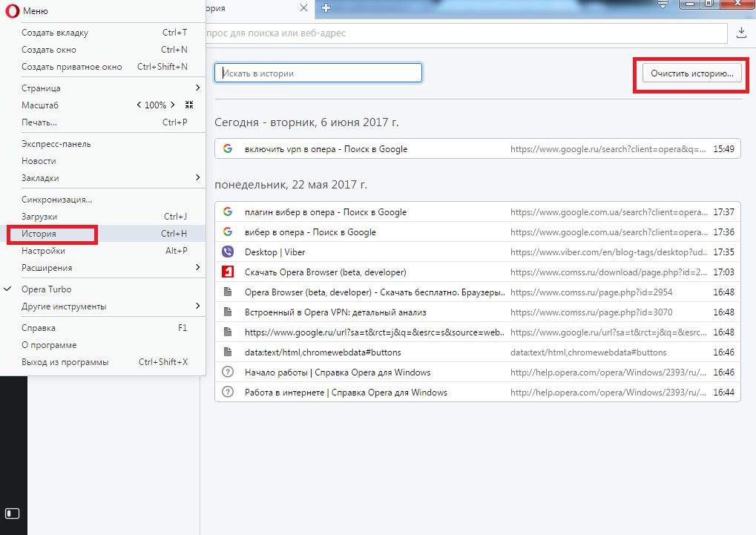Open downloads via the arrow icon
The image size is (756, 535).
point(742,33)
